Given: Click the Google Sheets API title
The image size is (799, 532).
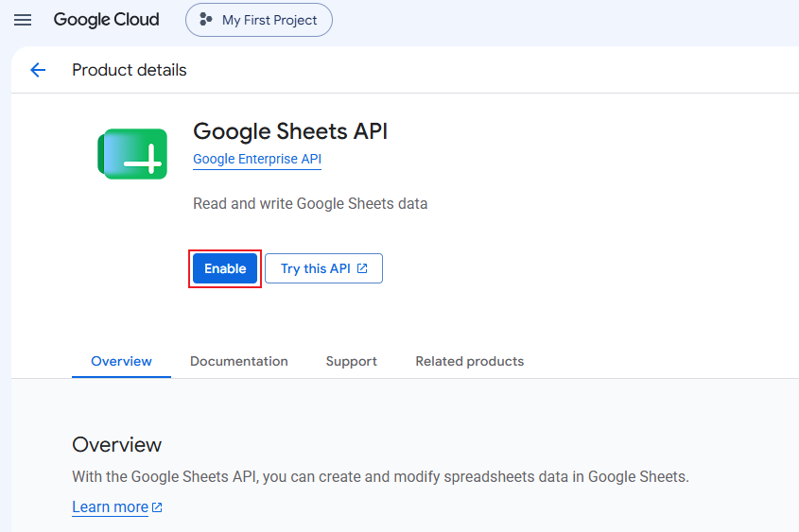Looking at the screenshot, I should (290, 131).
